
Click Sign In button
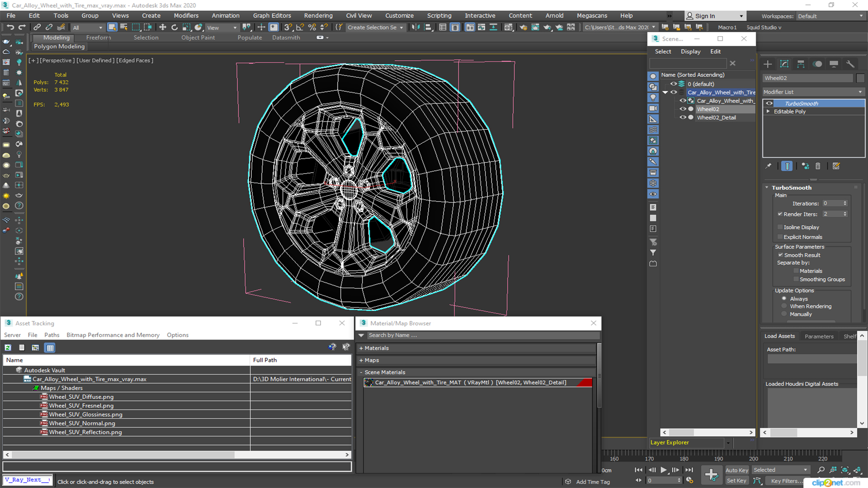(715, 16)
